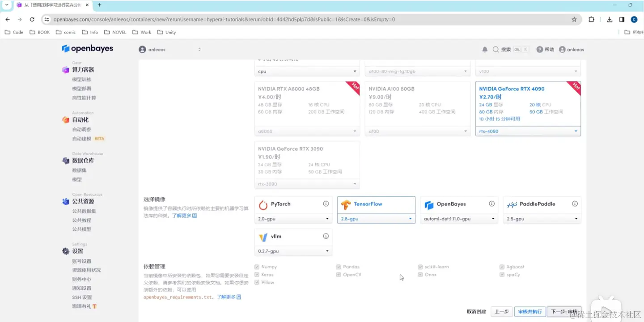Select the NVIDIA A100 80GB card
This screenshot has width=644, height=322.
tap(418, 109)
